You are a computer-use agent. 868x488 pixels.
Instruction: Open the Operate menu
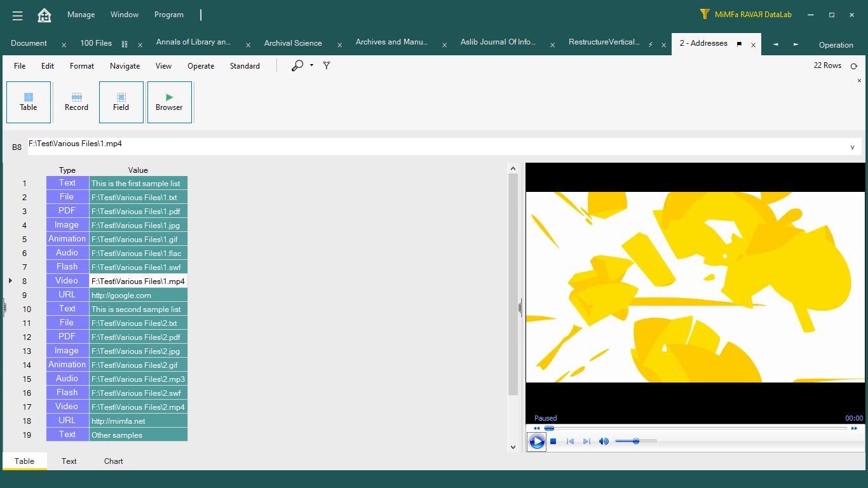pyautogui.click(x=201, y=66)
